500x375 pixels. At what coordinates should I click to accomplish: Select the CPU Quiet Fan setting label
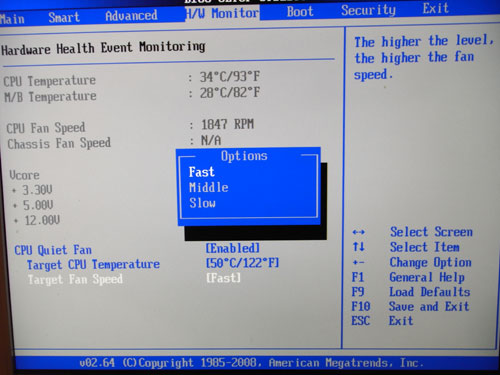click(x=53, y=250)
